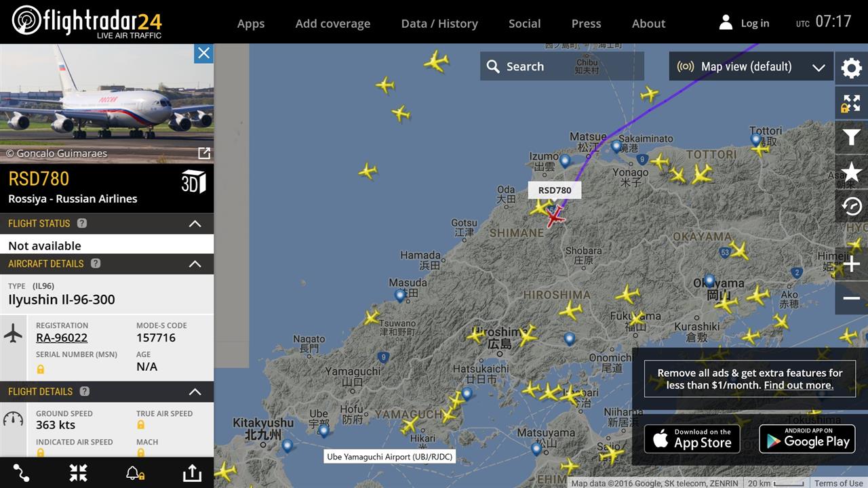Screen dimensions: 868x488
Task: Click the UTC 07:17 clock
Action: tap(823, 22)
